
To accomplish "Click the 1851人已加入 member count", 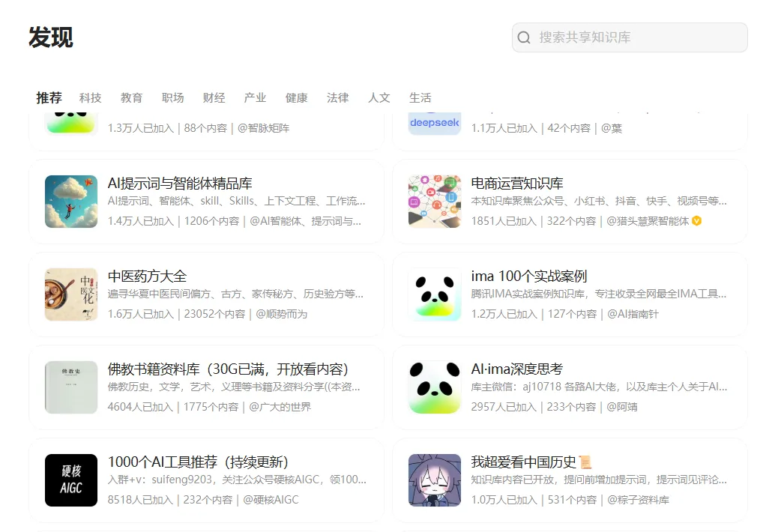I will coord(504,221).
